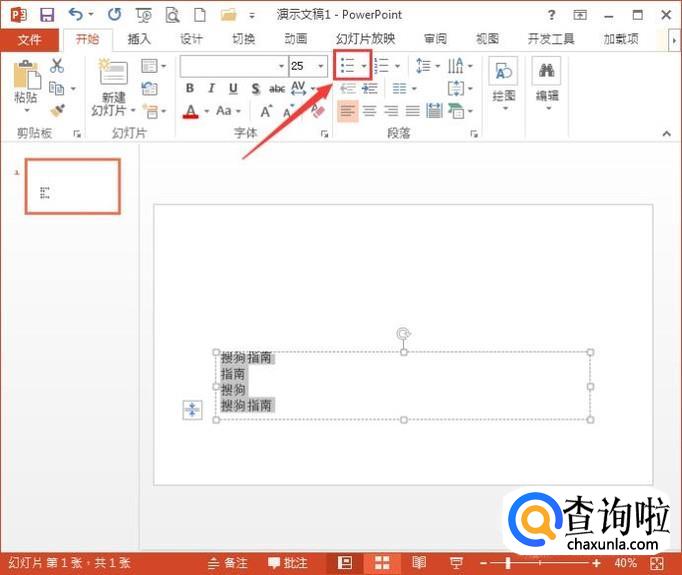Open the 插入 ribbon tab
The height and width of the screenshot is (575, 682).
point(139,39)
